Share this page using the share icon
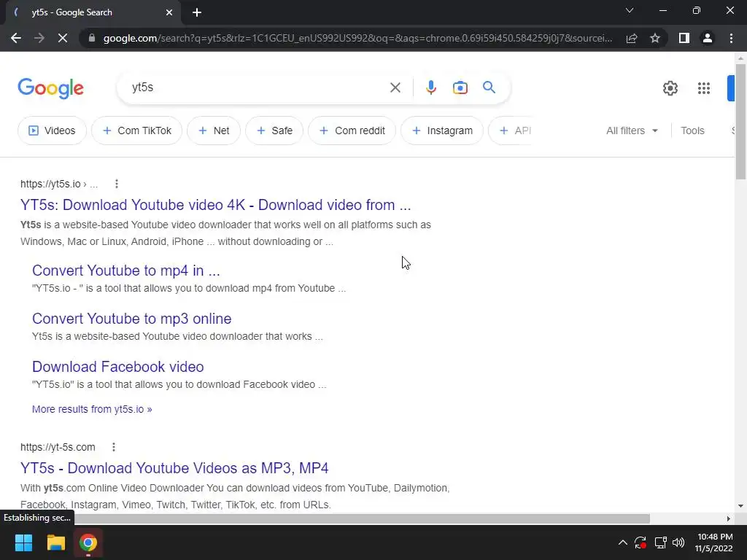 [632, 38]
